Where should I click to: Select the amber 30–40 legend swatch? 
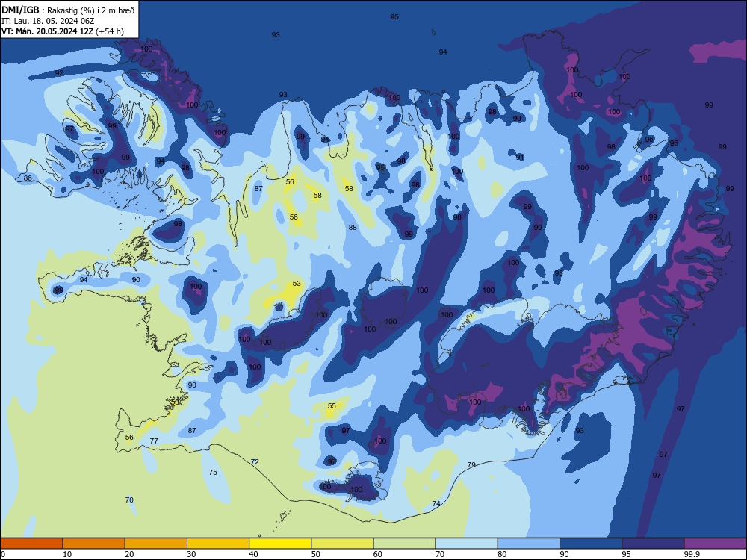pyautogui.click(x=218, y=544)
